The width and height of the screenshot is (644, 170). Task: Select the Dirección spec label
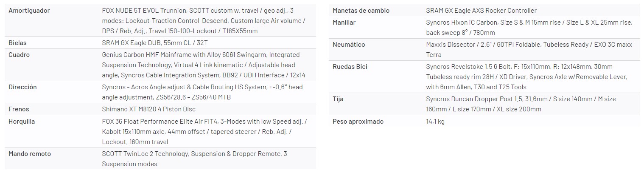pyautogui.click(x=22, y=87)
